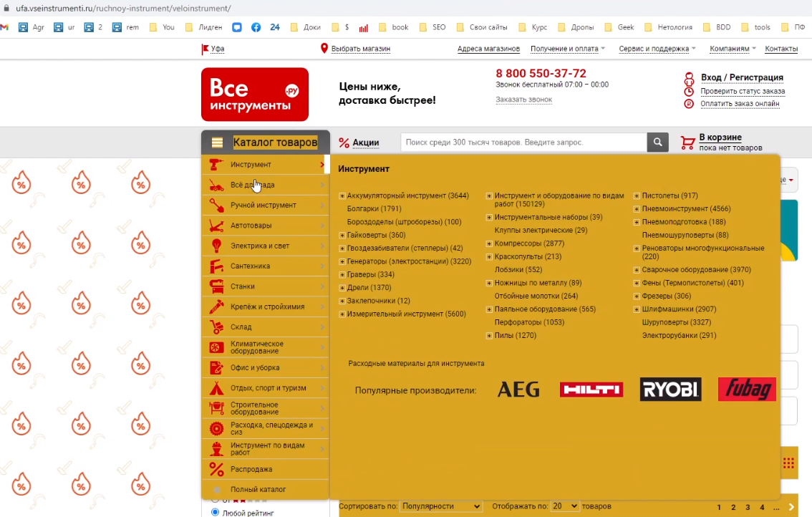812x517 pixels.
Task: Select the Любой рейтинг radio button
Action: [x=215, y=512]
